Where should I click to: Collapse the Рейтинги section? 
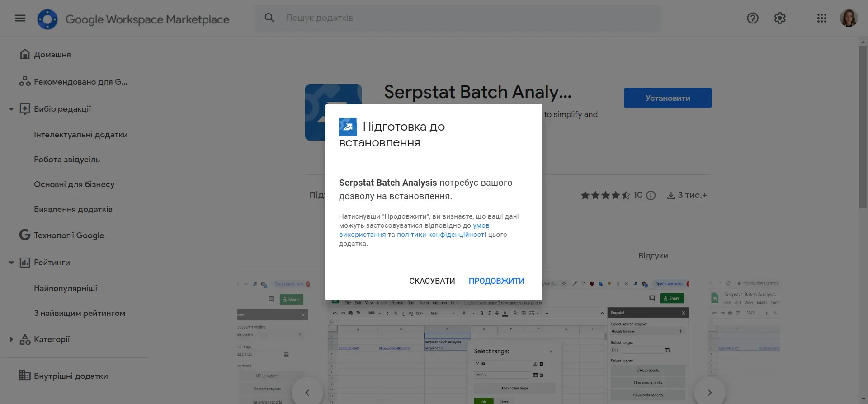coord(11,263)
